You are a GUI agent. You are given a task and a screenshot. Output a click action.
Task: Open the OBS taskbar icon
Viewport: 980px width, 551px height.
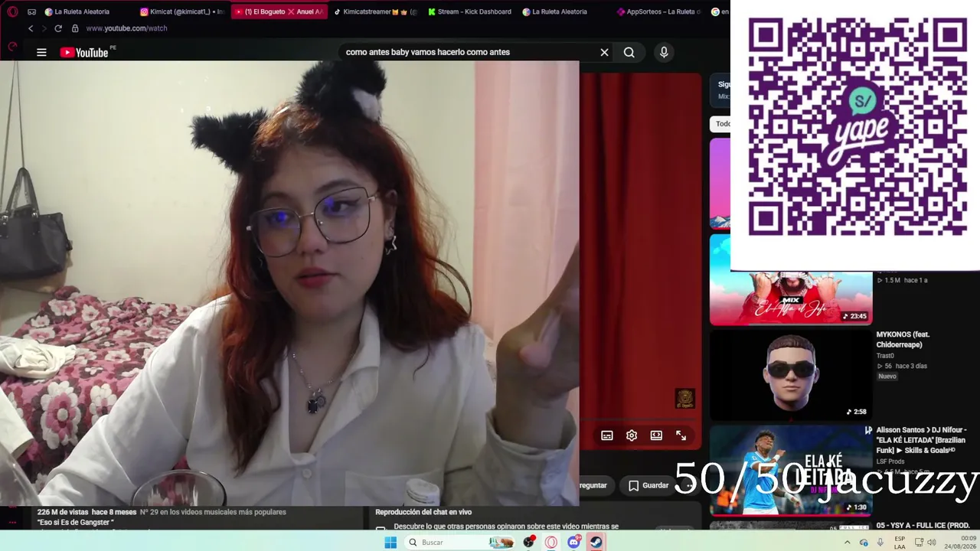tap(529, 542)
